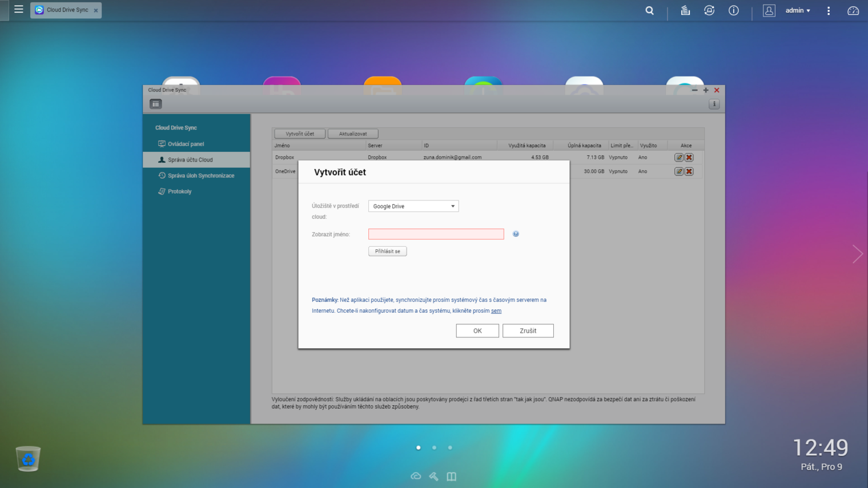Viewport: 868px width, 488px height.
Task: Click the info icon in Cloud Drive Sync
Action: pos(714,104)
